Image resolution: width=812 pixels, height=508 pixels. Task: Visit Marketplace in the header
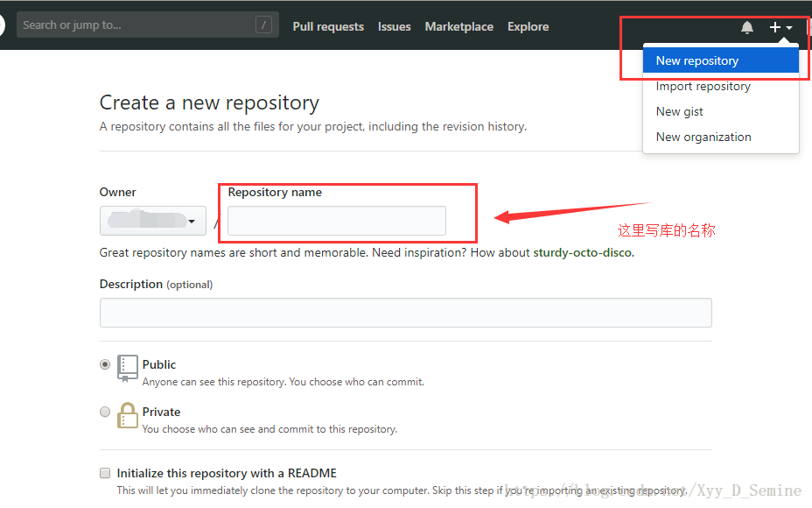[x=458, y=26]
